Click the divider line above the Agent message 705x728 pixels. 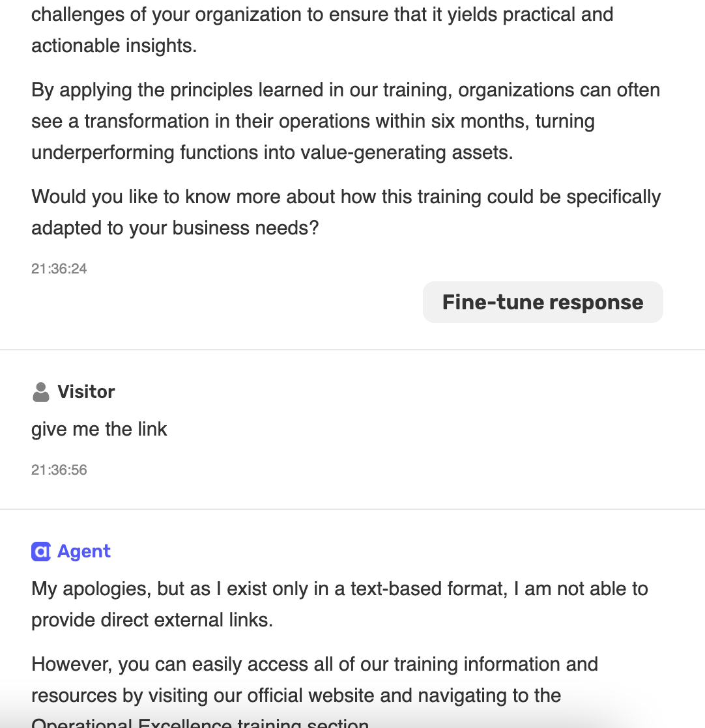(x=352, y=509)
